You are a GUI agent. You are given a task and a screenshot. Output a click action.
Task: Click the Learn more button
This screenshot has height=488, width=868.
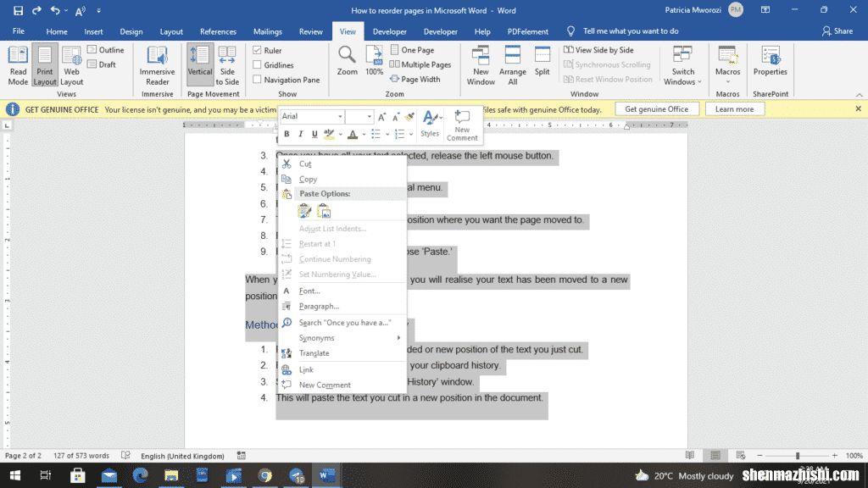coord(734,109)
